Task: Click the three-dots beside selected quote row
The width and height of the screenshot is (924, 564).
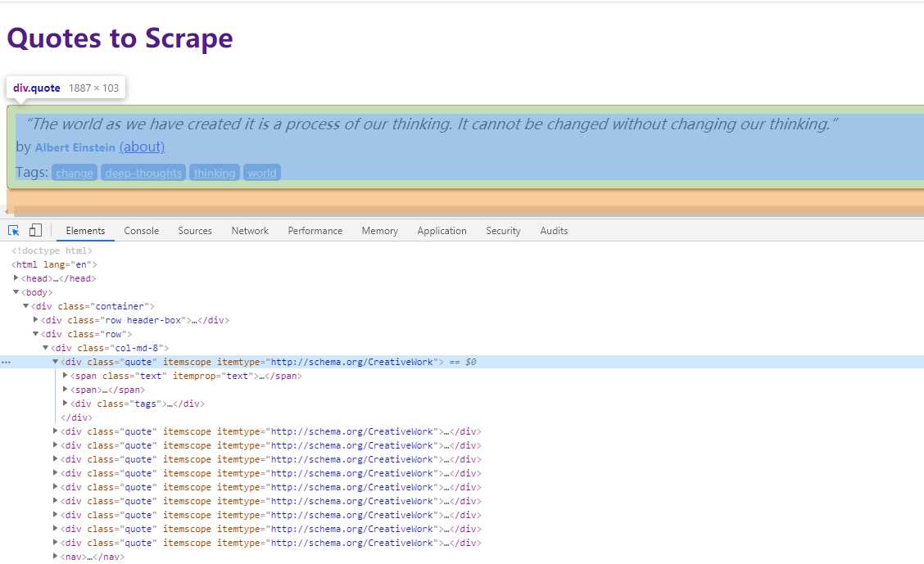Action: [x=6, y=362]
